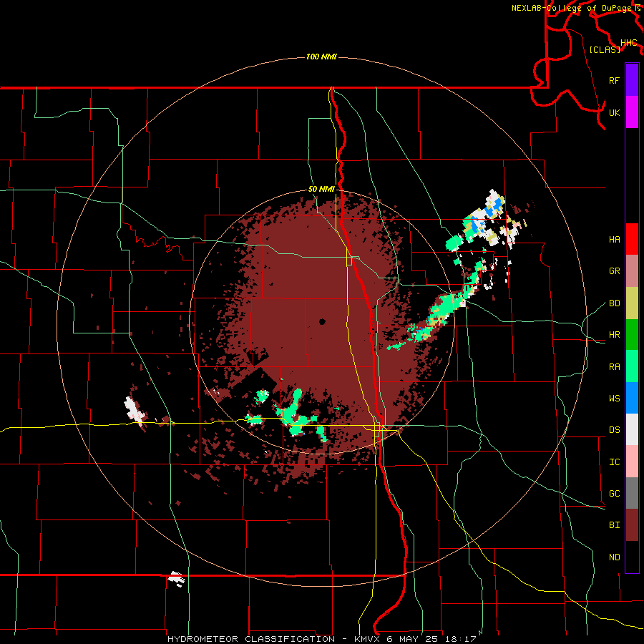Viewport: 644px width, 644px height.
Task: Click the DS legend label
Action: [615, 429]
